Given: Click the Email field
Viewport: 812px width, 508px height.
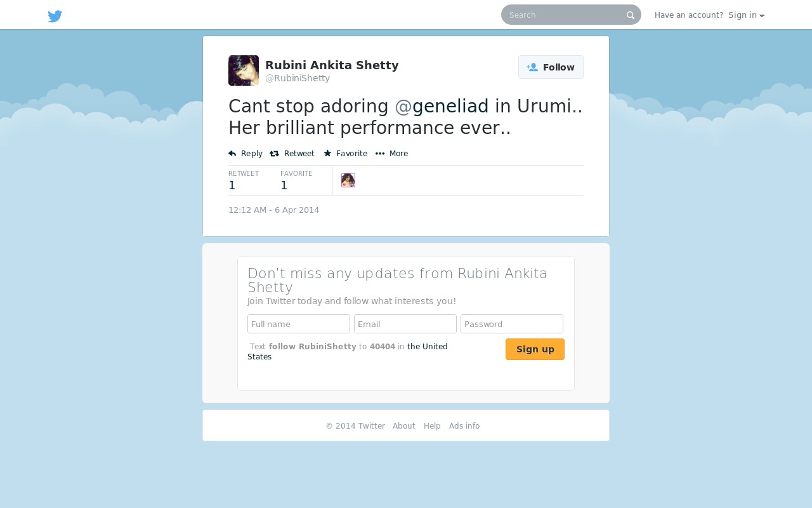Looking at the screenshot, I should [405, 324].
